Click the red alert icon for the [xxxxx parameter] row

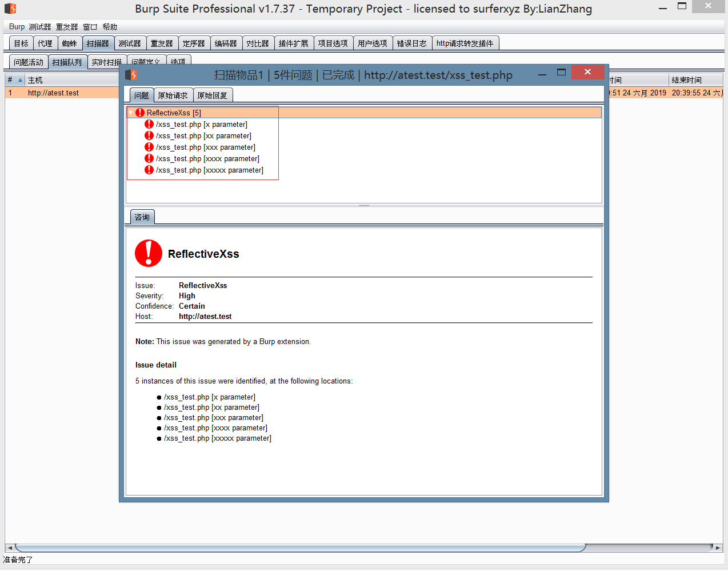(x=149, y=170)
